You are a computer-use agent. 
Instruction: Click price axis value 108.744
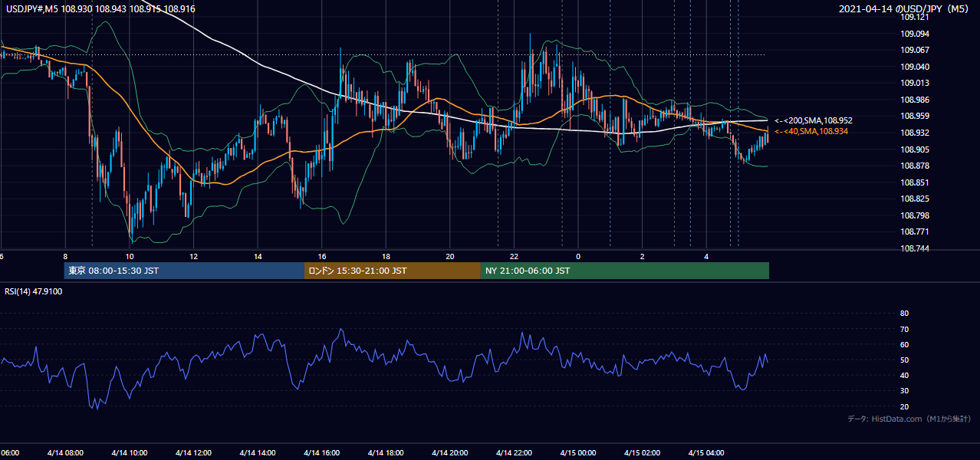pyautogui.click(x=914, y=248)
